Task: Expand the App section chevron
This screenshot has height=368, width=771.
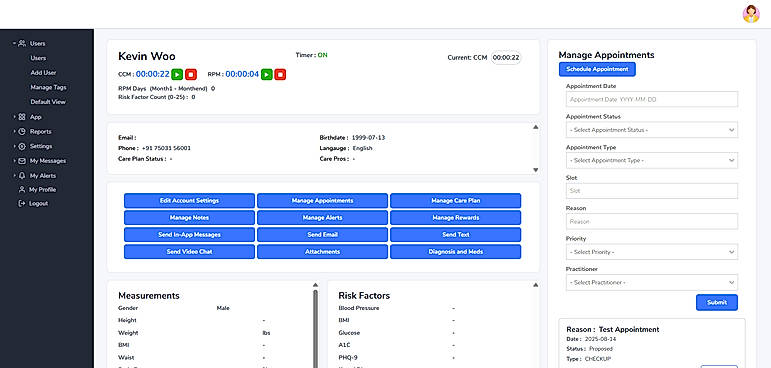Action: point(15,117)
